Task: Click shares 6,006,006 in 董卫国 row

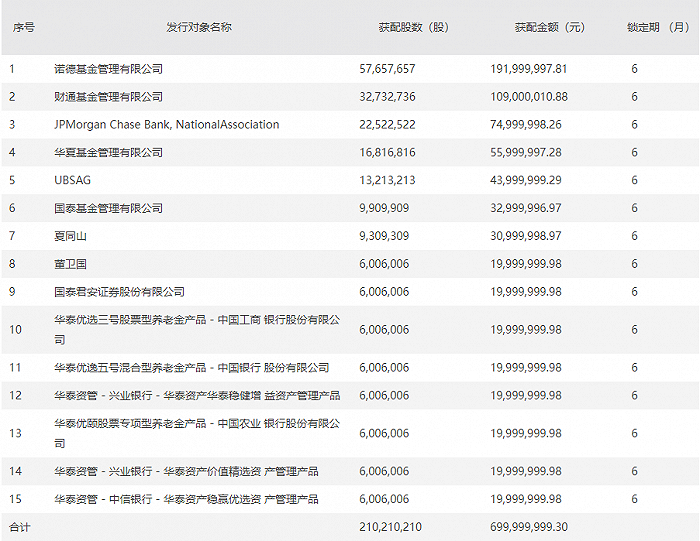Action: pyautogui.click(x=384, y=264)
